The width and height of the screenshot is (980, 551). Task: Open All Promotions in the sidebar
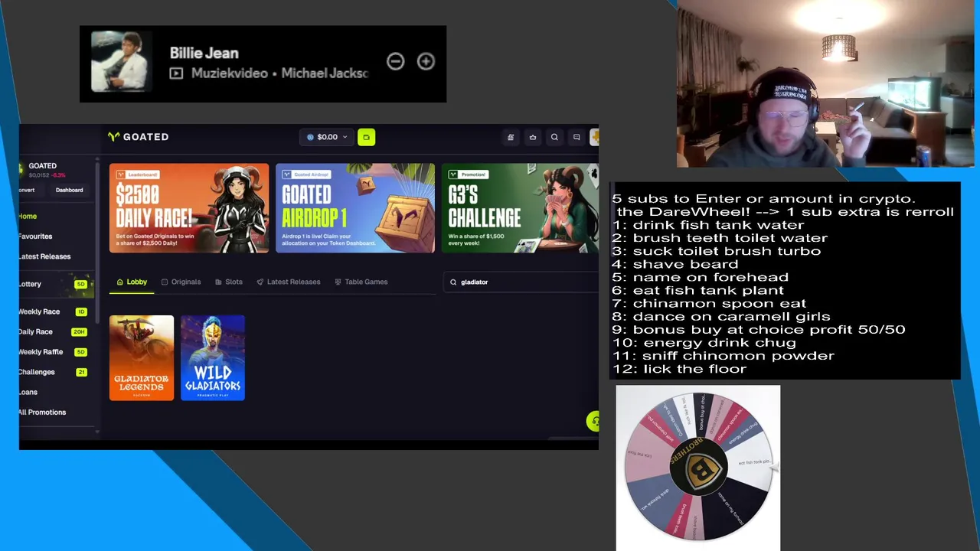(x=43, y=412)
